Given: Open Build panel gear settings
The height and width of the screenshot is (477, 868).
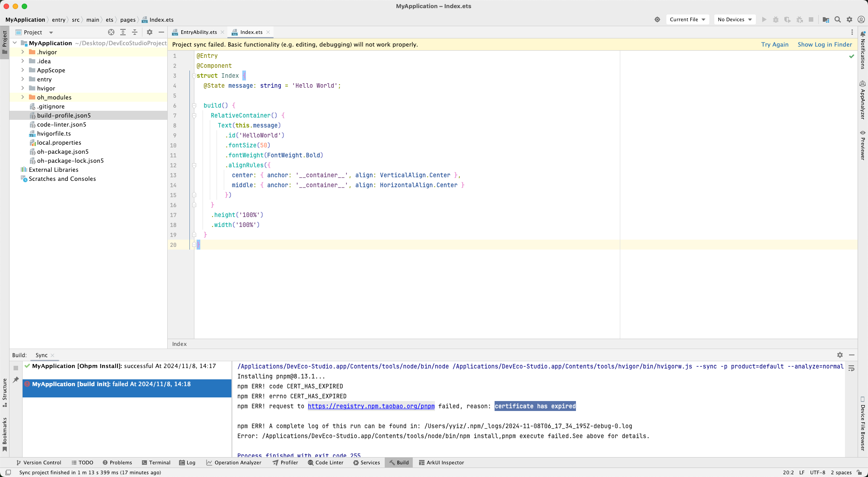Looking at the screenshot, I should pyautogui.click(x=840, y=355).
